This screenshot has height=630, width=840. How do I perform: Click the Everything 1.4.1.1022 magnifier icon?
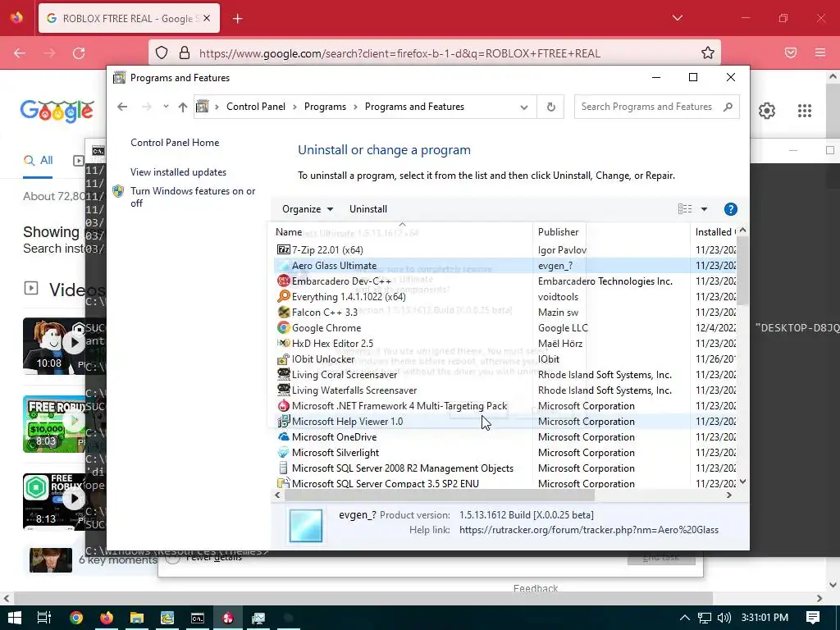pos(283,296)
